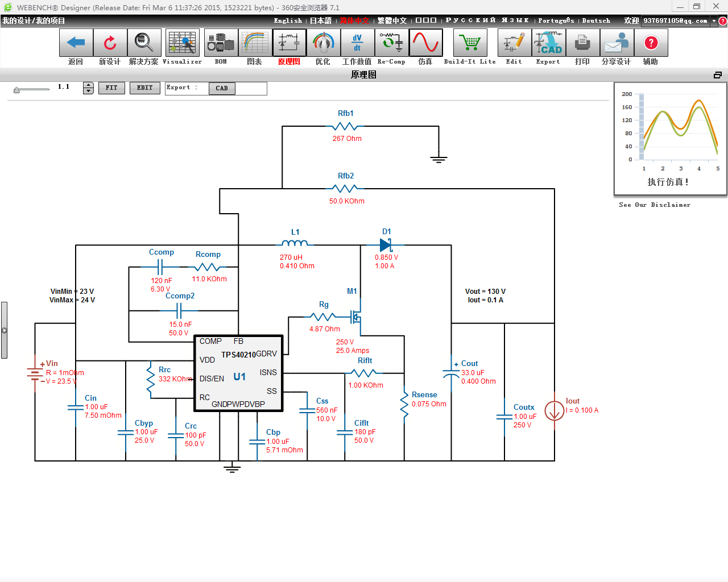Expand the user account dropdown arrow

714,21
